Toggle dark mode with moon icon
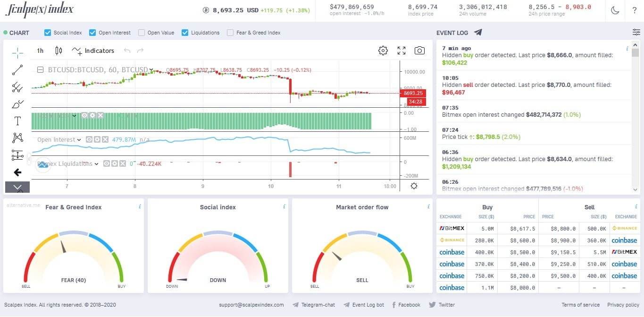The height and width of the screenshot is (317, 644). tap(615, 10)
